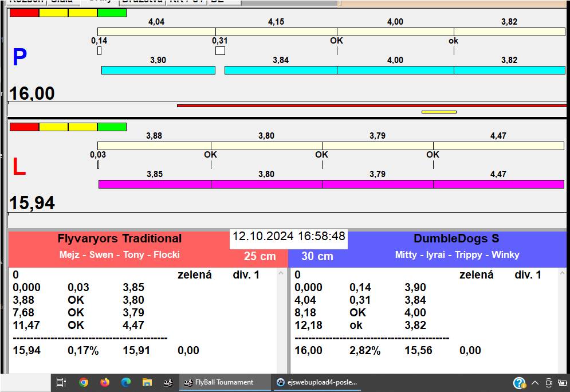Open Firefox from the taskbar
570x392 pixels.
104,382
